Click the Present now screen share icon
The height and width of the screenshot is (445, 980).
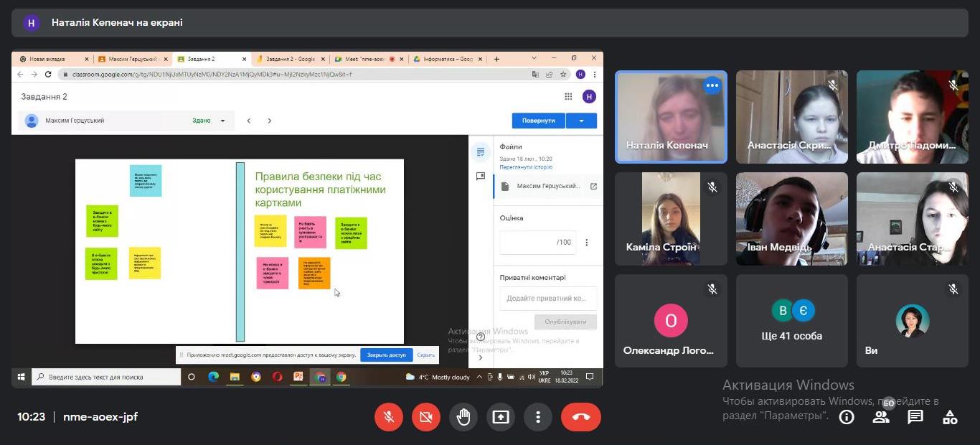pos(501,417)
